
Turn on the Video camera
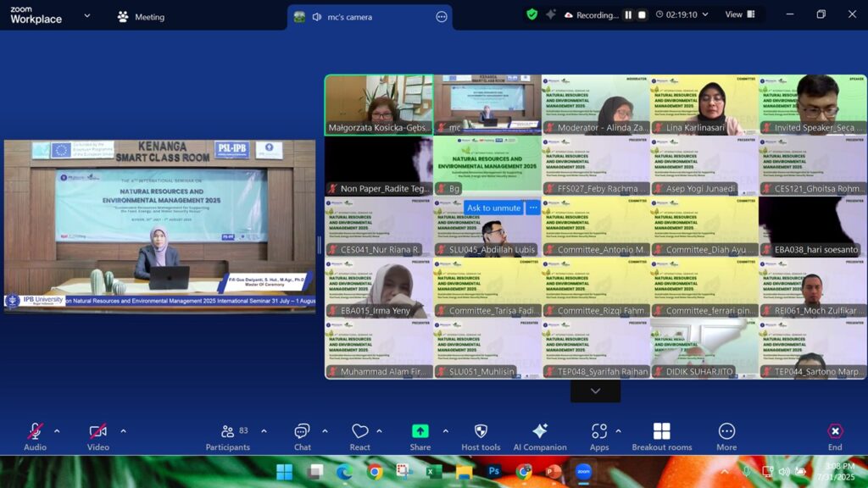(x=98, y=432)
